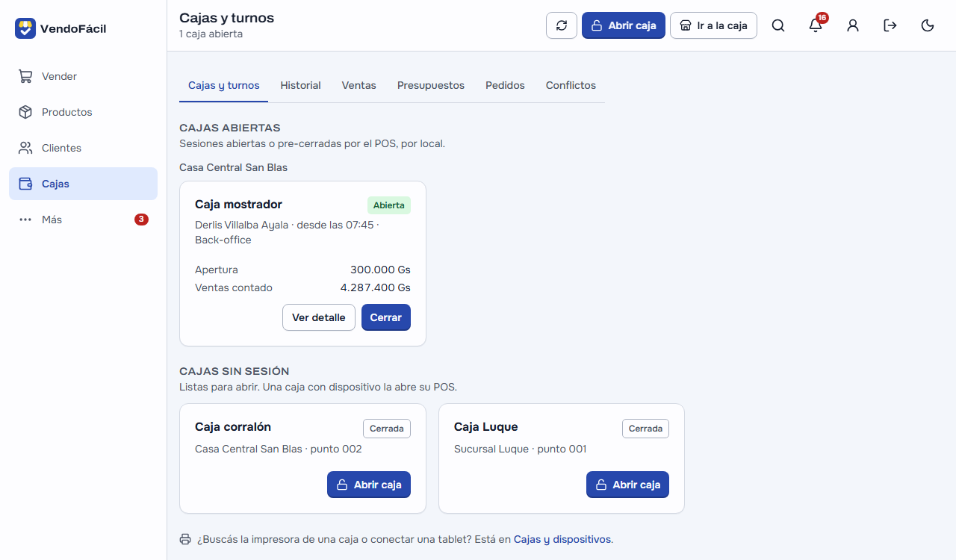Click the '1 caja abierta' subtitle
Screen dimensions: 956x560
tap(211, 34)
